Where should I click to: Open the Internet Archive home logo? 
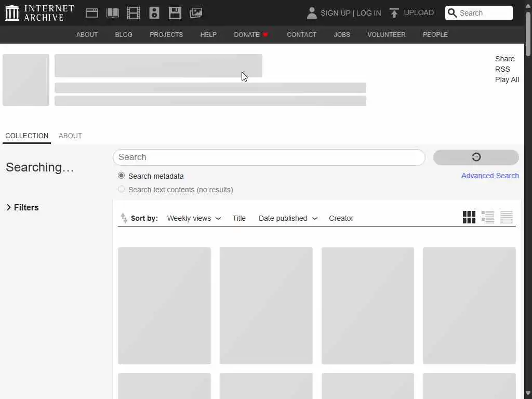(39, 13)
